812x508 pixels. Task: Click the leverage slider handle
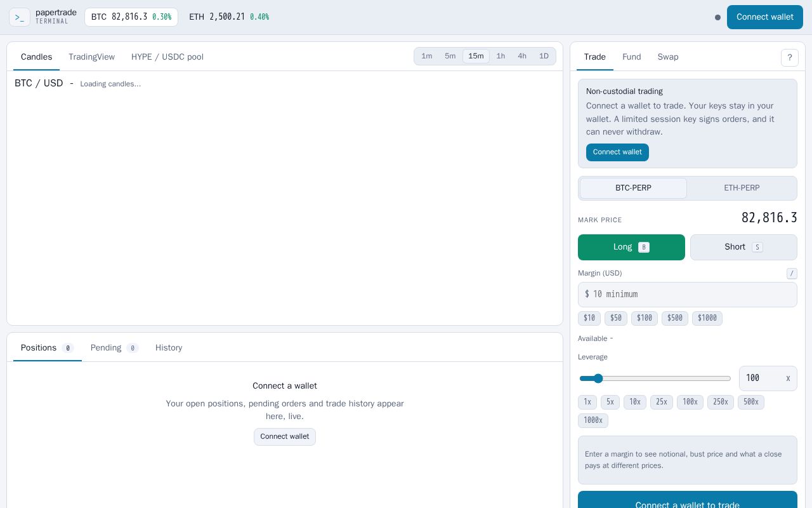point(598,378)
